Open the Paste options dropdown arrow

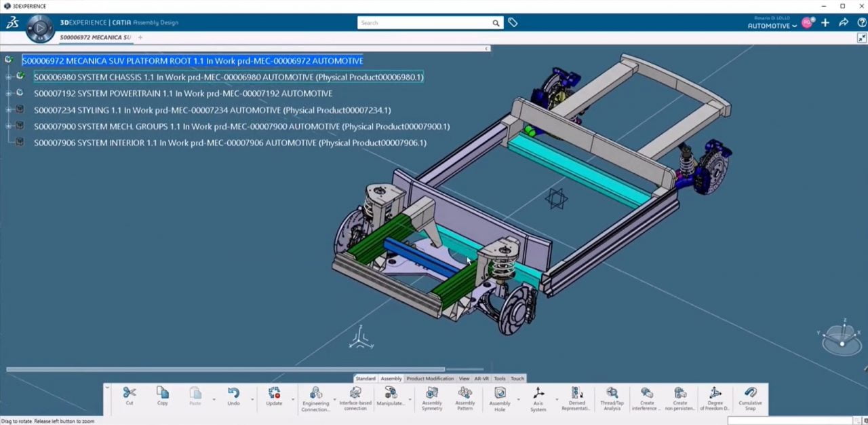coord(214,400)
